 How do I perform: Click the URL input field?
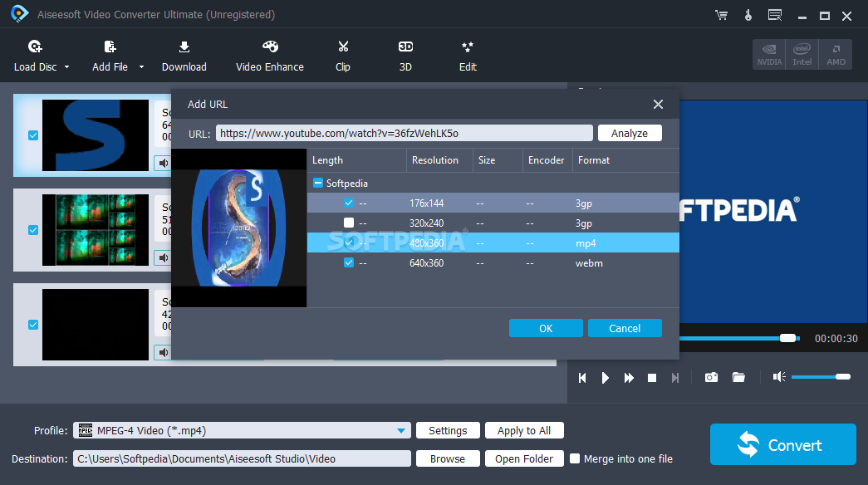coord(405,133)
